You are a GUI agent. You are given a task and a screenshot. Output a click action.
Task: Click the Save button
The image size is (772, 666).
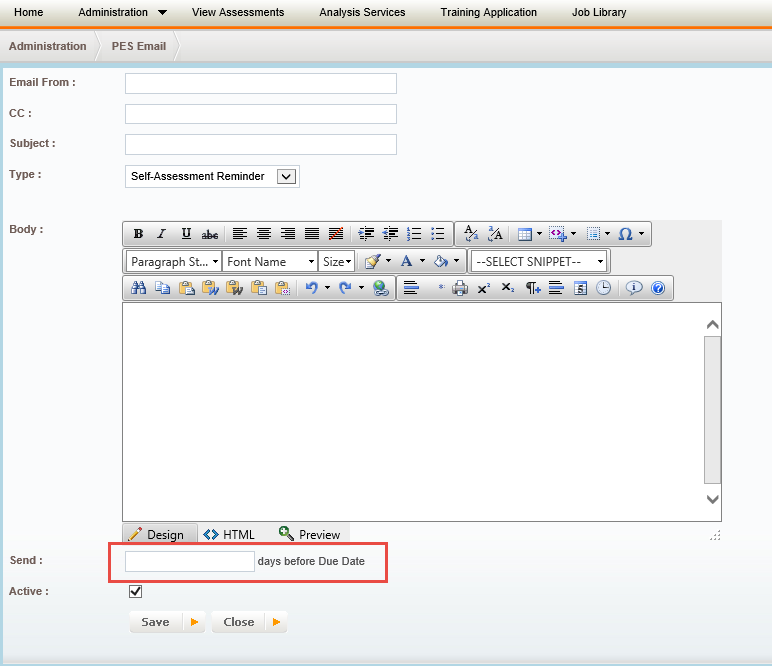(x=156, y=622)
